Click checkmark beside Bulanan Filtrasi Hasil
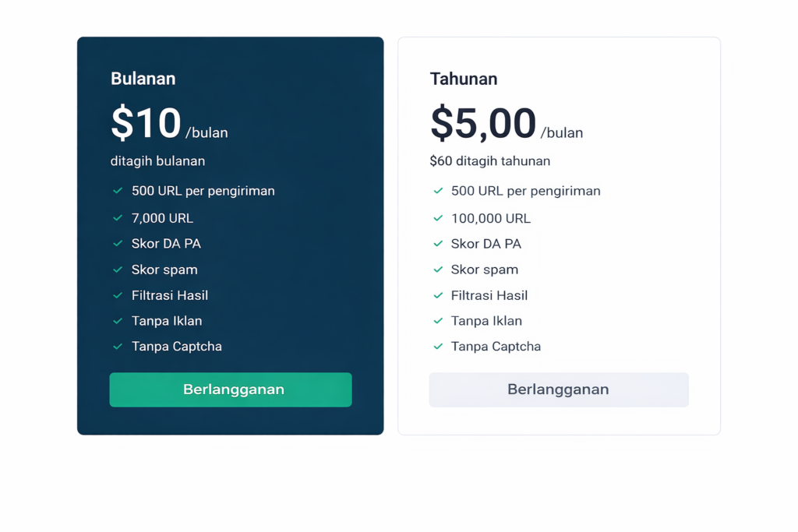This screenshot has width=798, height=532. 118,295
